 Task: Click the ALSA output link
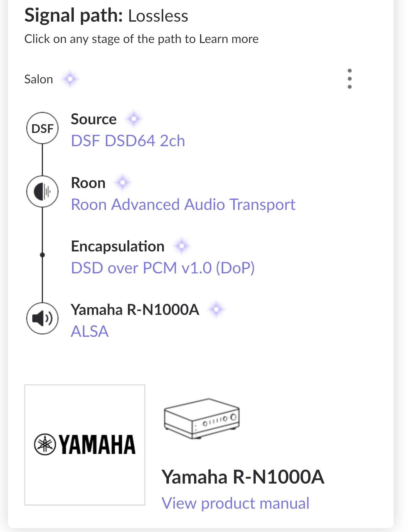coord(90,331)
